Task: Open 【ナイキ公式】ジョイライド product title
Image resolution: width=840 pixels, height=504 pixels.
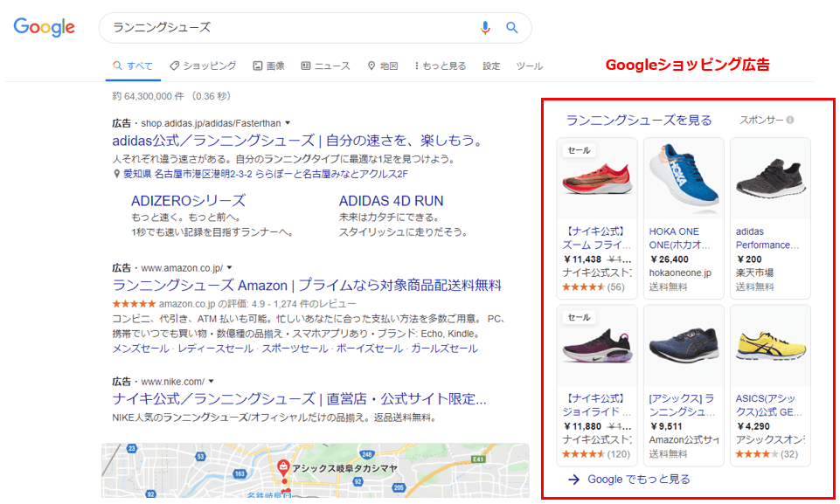Action: (597, 405)
